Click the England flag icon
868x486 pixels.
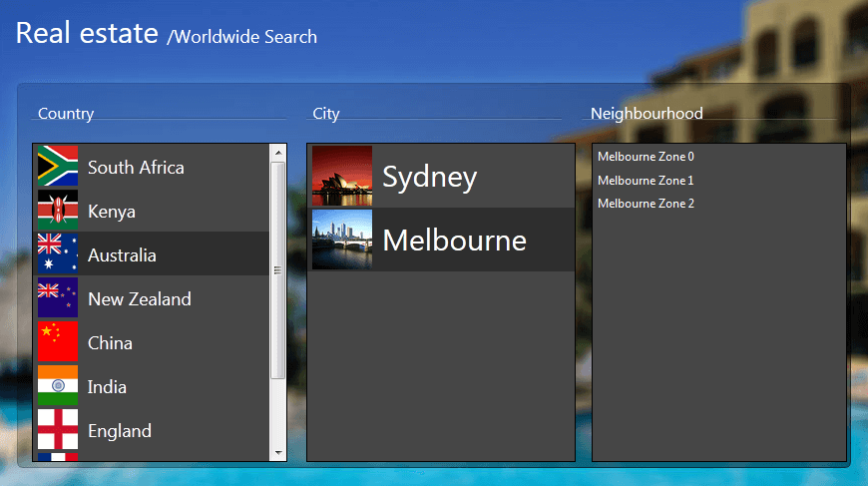57,430
